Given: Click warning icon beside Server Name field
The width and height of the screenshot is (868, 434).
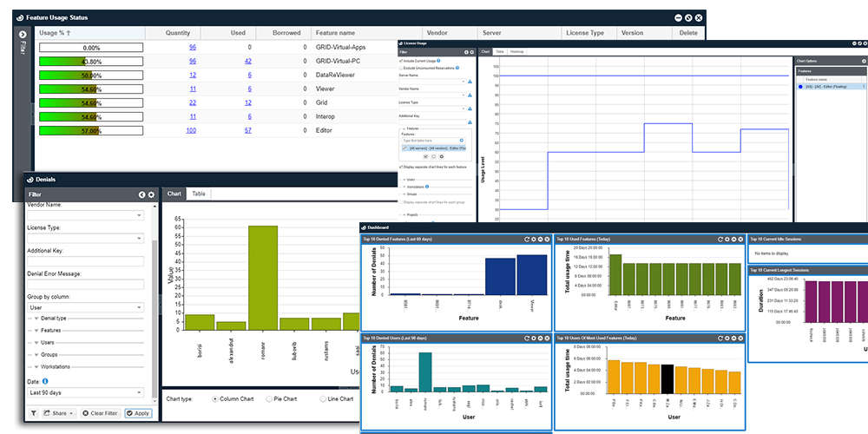Looking at the screenshot, I should click(470, 81).
